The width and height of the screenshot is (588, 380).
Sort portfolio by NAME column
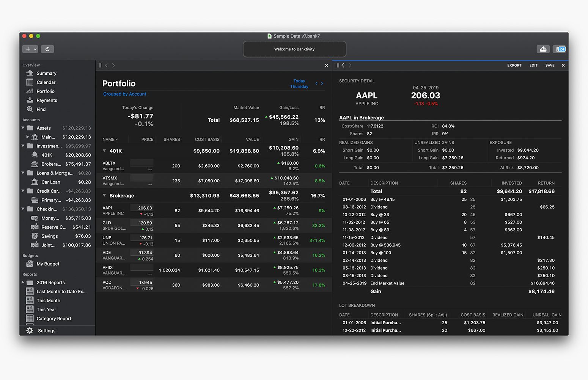point(110,140)
